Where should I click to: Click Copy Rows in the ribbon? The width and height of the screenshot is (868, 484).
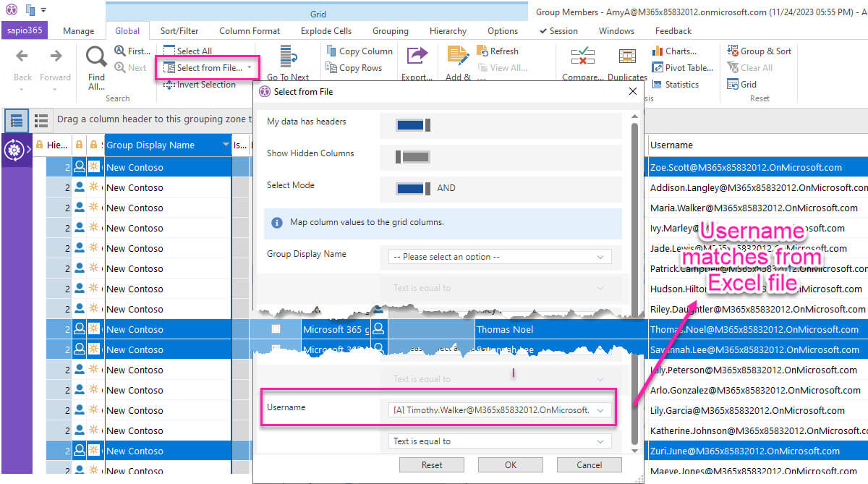point(354,68)
